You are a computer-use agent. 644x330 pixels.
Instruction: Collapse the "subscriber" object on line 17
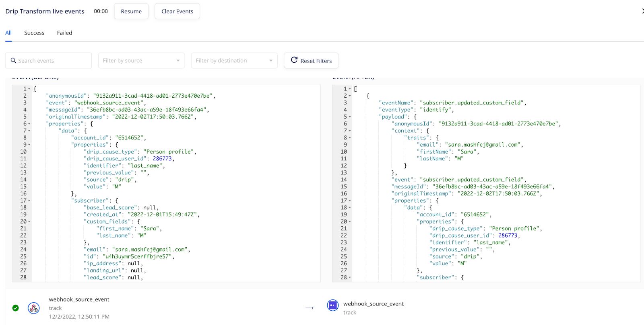pos(29,201)
